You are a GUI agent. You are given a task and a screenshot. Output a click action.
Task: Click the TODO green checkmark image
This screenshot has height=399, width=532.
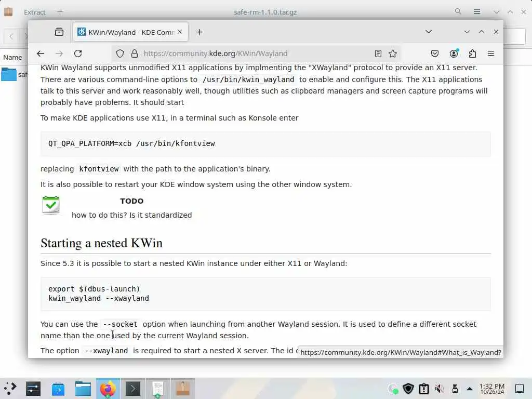(51, 206)
